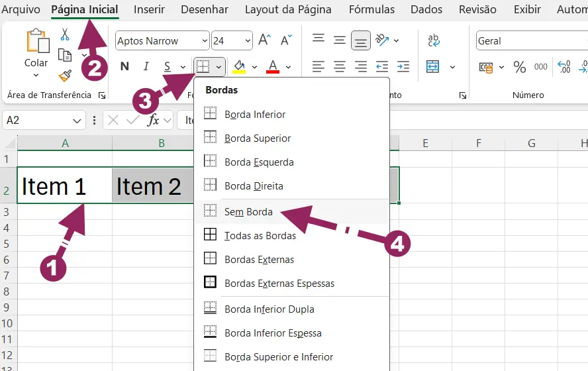Image resolution: width=588 pixels, height=371 pixels.
Task: Click the fx insert function icon
Action: (x=154, y=120)
